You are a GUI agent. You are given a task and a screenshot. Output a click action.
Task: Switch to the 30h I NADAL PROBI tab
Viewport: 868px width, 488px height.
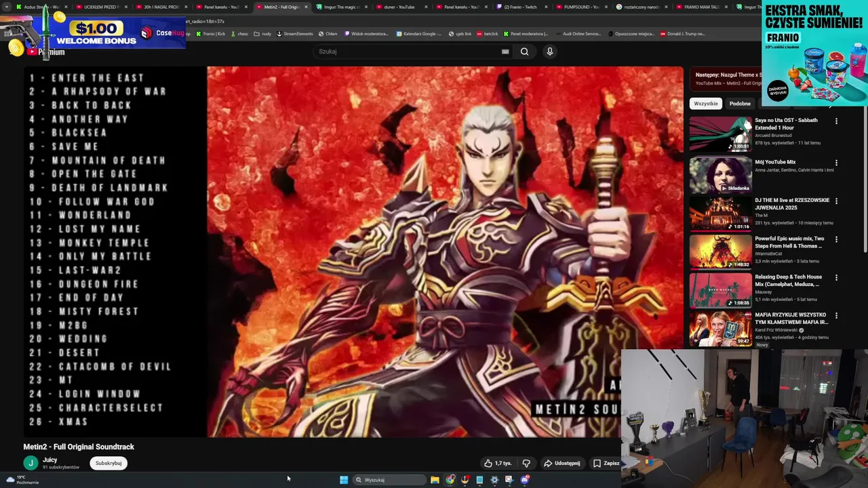161,7
